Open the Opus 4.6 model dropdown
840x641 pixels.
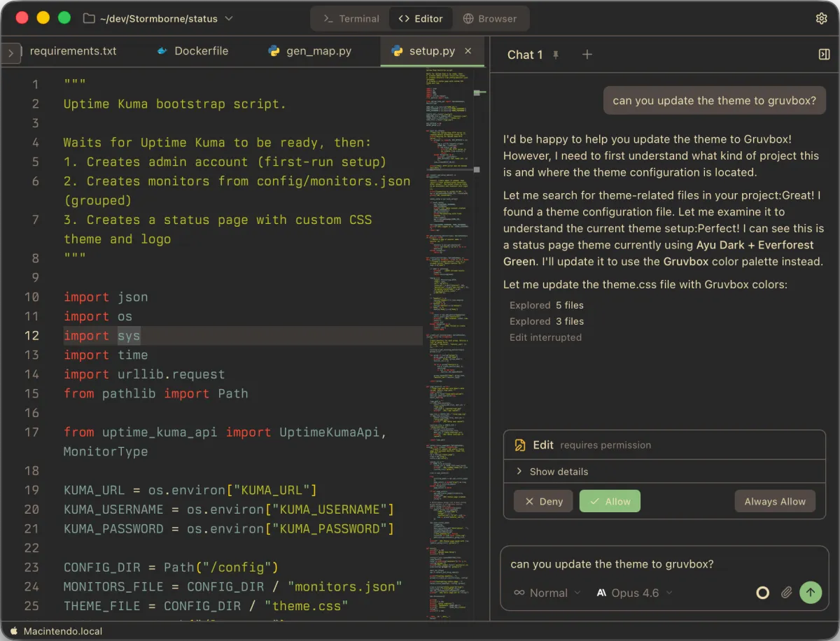tap(634, 593)
